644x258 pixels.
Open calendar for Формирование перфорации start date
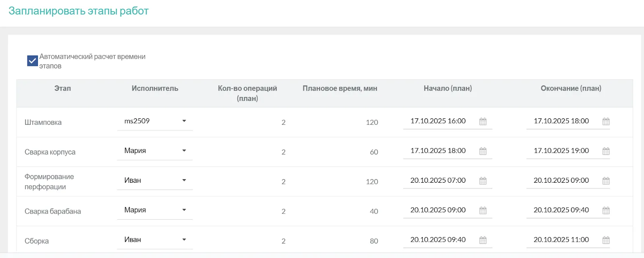483,181
